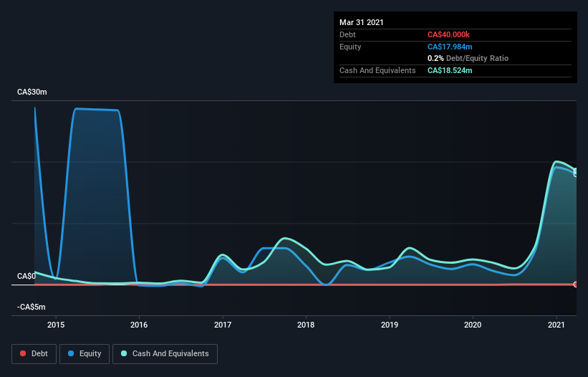
Task: Click the CA$30m y-axis label
Action: pyautogui.click(x=32, y=92)
